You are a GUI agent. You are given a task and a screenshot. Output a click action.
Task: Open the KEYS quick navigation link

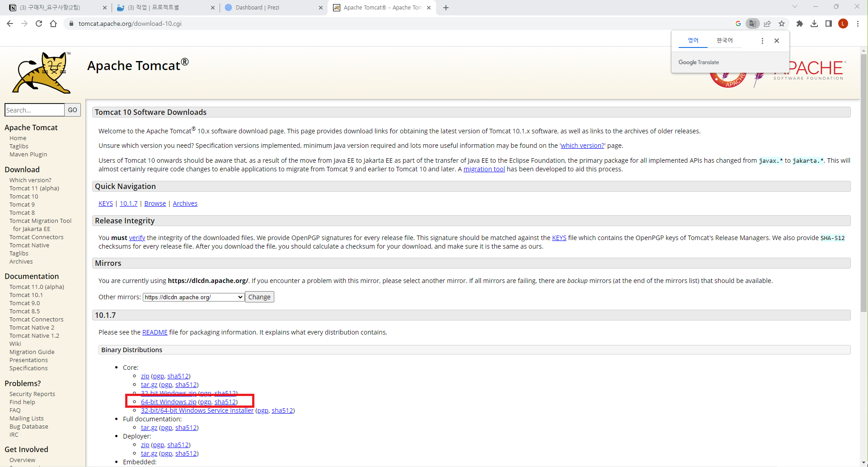pos(106,203)
